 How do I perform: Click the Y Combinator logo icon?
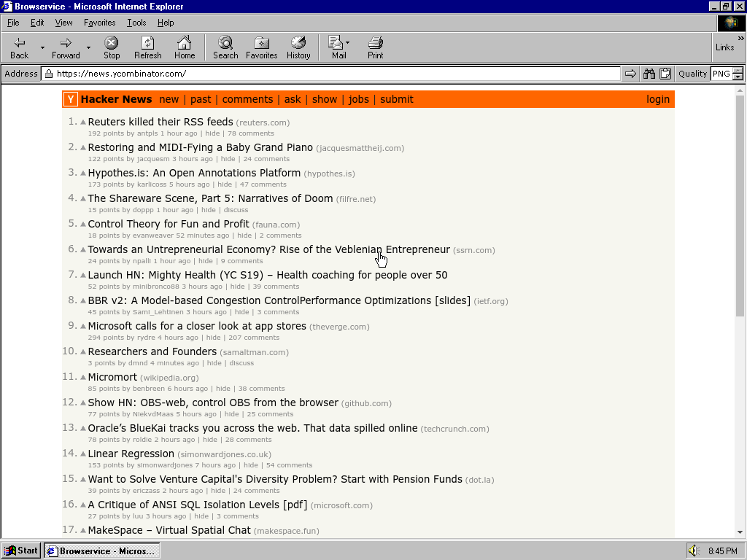(x=71, y=99)
